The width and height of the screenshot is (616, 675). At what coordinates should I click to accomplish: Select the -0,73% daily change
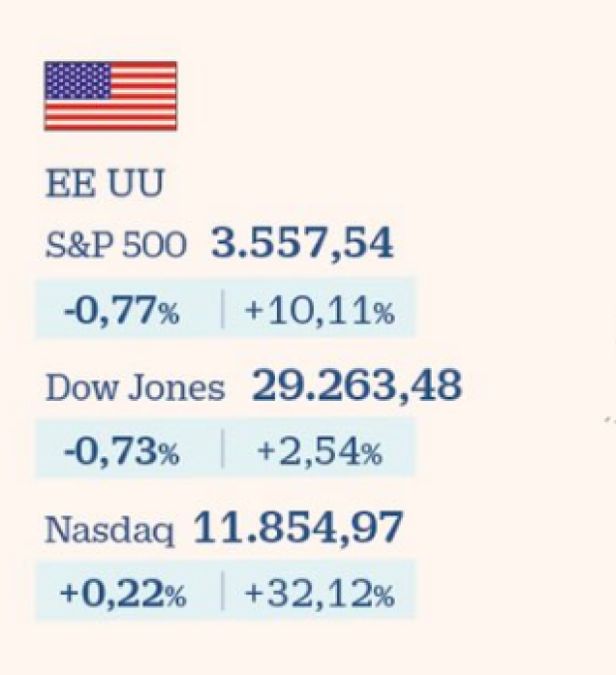(x=121, y=451)
